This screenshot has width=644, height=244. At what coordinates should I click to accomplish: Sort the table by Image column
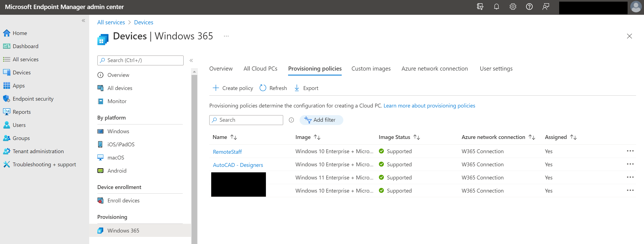pos(308,137)
